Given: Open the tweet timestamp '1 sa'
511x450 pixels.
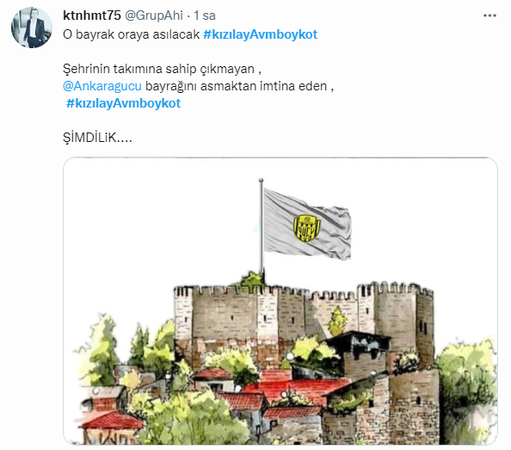Looking at the screenshot, I should (205, 15).
